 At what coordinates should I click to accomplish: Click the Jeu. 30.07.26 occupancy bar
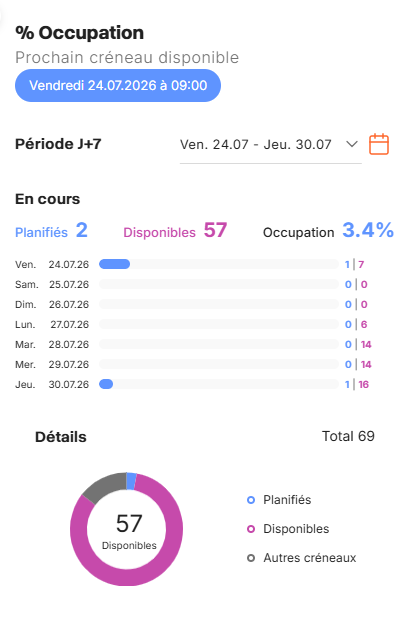click(x=219, y=384)
